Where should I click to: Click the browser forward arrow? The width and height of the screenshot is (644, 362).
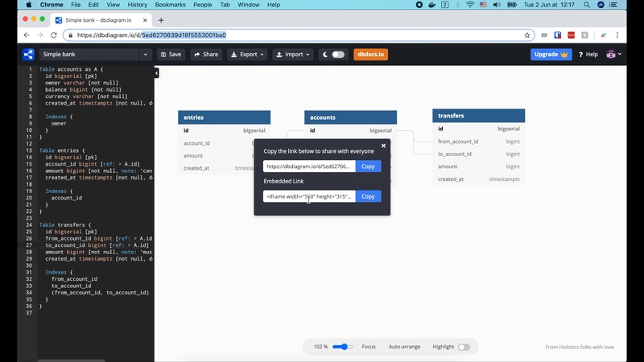click(x=39, y=35)
